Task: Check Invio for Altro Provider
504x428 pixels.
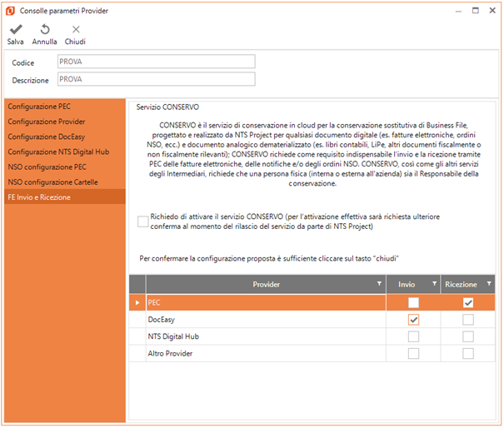Action: 413,354
